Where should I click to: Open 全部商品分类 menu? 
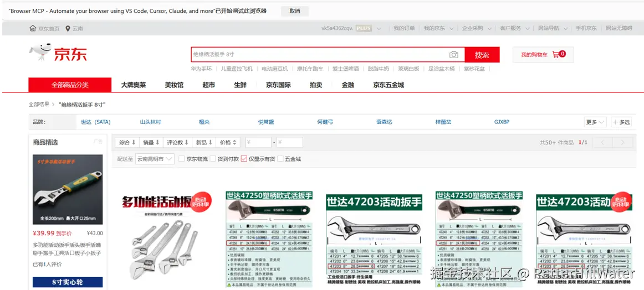[70, 85]
